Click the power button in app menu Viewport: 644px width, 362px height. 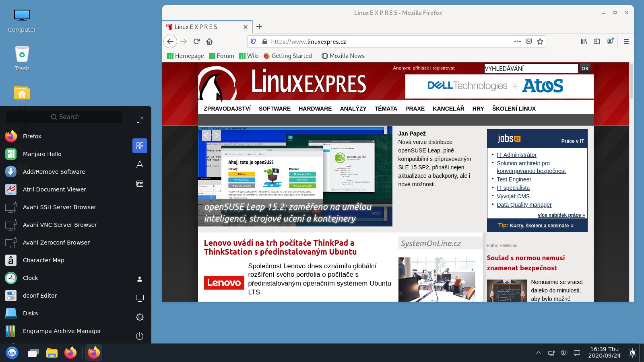140,336
